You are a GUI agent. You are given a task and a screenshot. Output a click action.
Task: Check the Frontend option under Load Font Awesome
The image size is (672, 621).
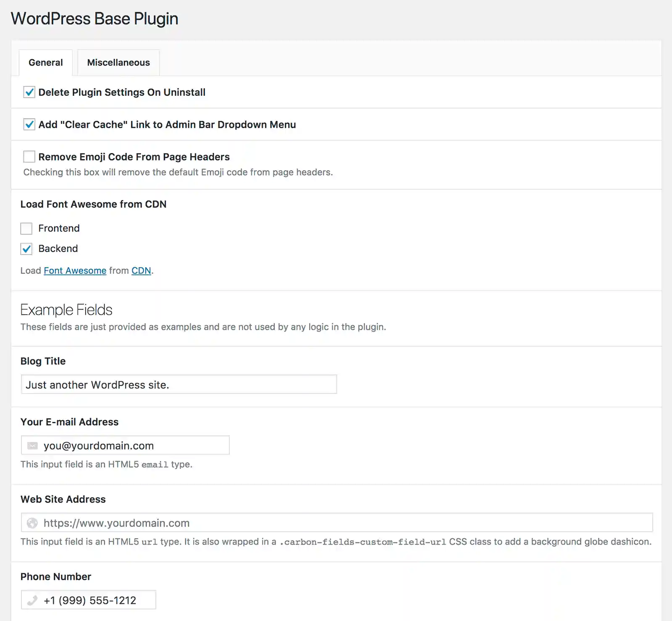pyautogui.click(x=26, y=228)
